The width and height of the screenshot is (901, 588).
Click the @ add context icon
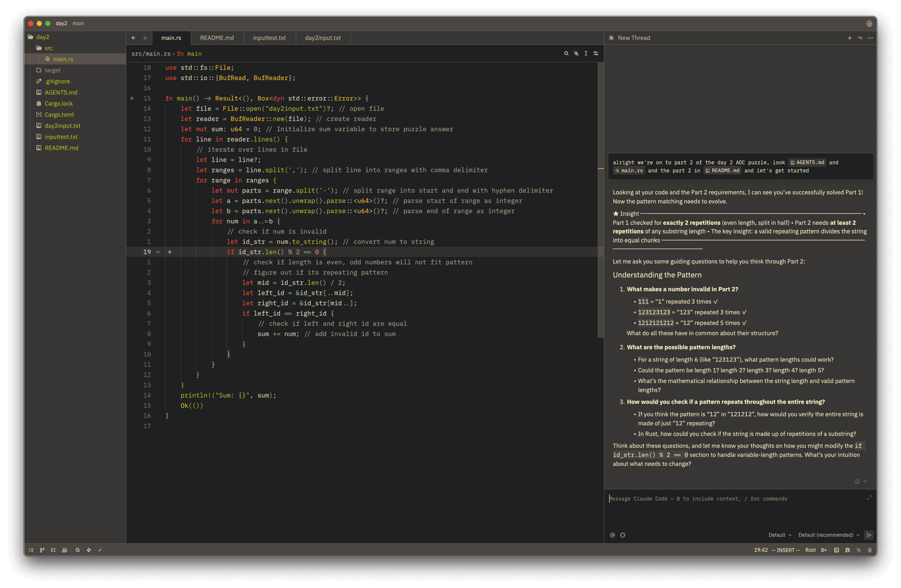click(x=612, y=535)
